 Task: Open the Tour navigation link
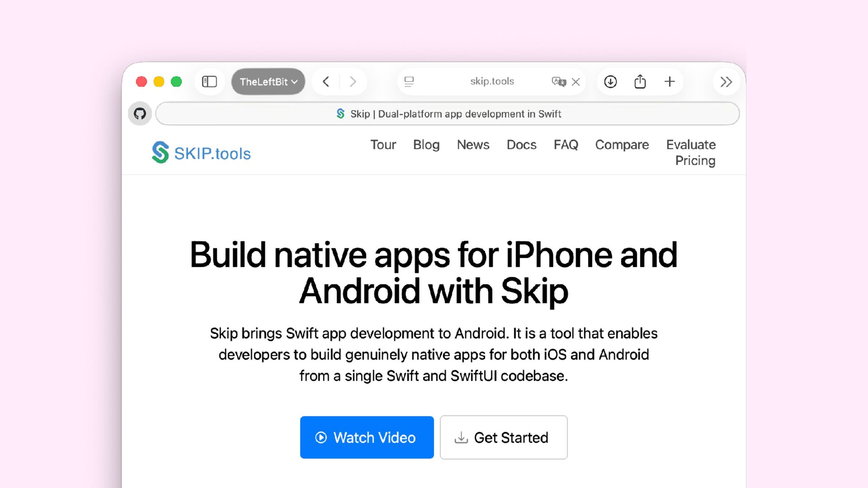(383, 145)
